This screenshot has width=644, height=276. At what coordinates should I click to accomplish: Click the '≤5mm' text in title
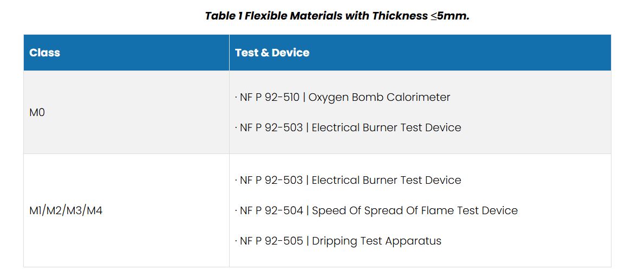coord(450,16)
